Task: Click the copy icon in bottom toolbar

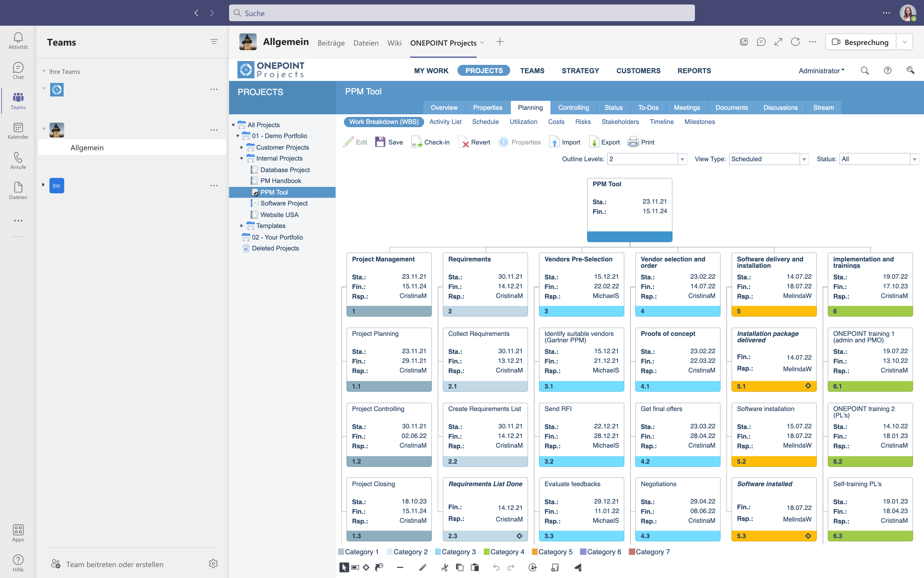Action: tap(460, 567)
